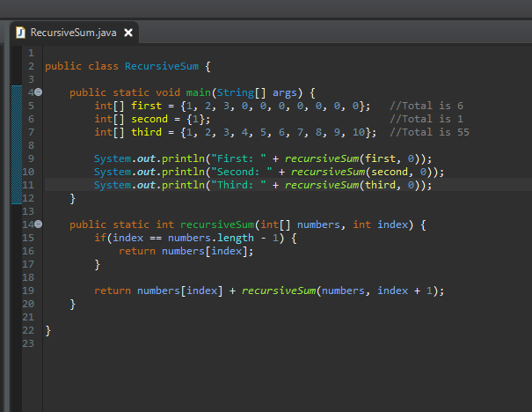Viewport: 532px width, 412px height.
Task: Click the parameter index on line 14
Action: (x=392, y=224)
